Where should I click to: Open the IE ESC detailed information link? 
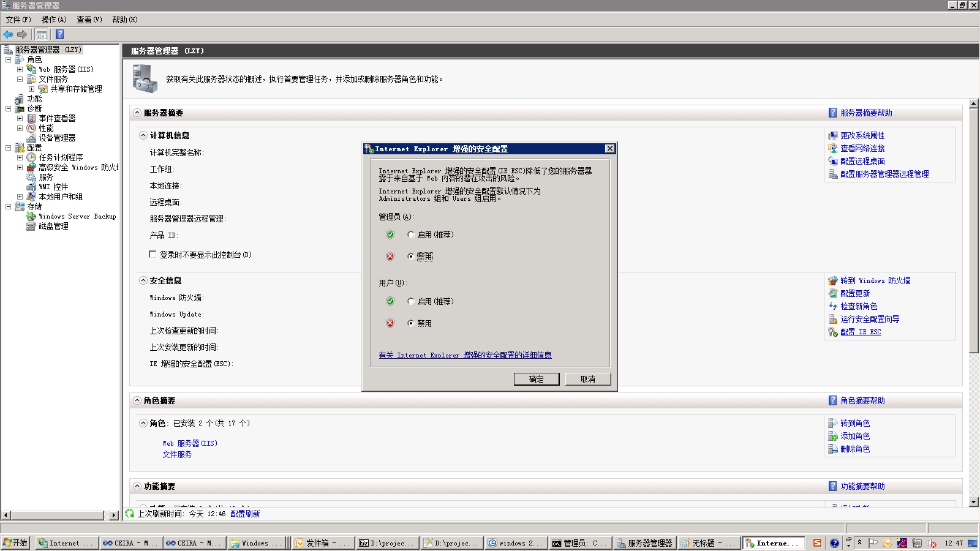tap(465, 355)
